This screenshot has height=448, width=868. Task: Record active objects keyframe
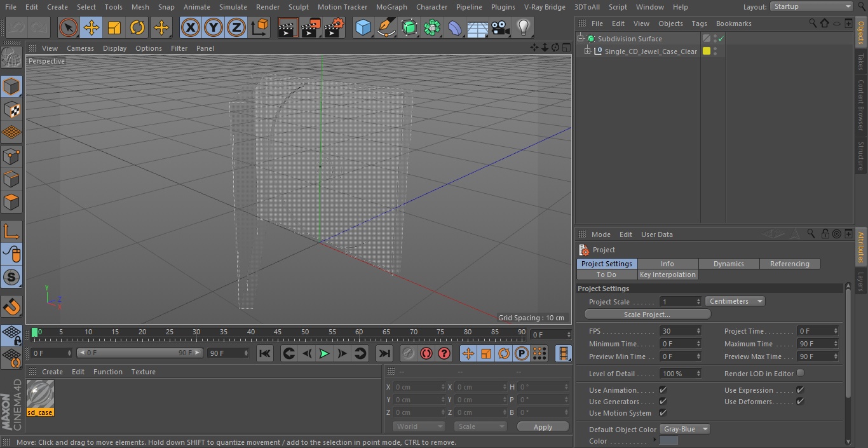pyautogui.click(x=408, y=353)
